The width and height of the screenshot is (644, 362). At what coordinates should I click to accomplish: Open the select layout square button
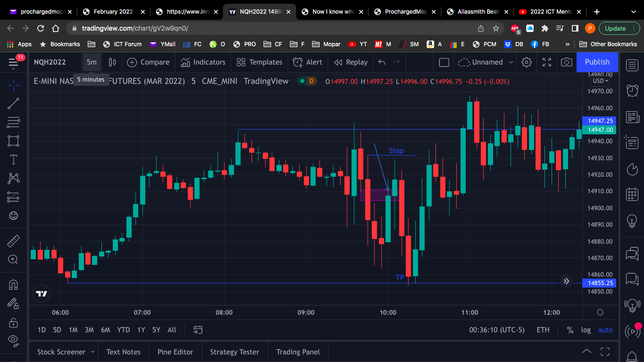[x=444, y=62]
